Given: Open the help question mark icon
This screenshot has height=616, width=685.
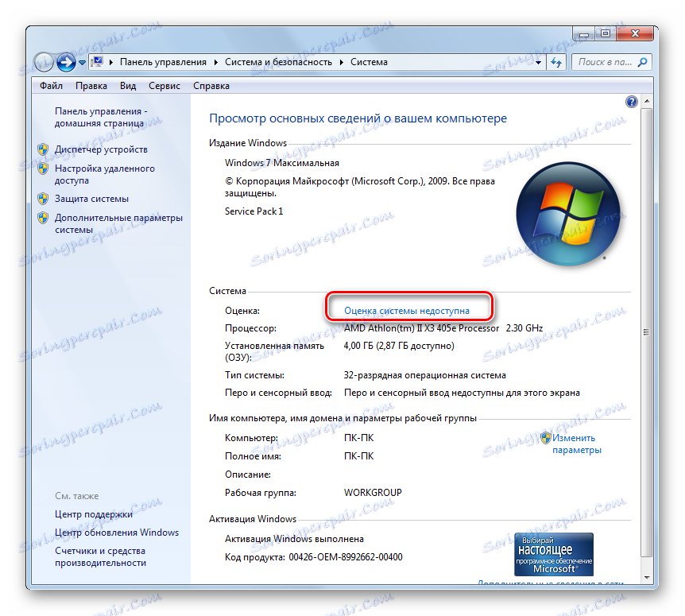Looking at the screenshot, I should point(631,102).
